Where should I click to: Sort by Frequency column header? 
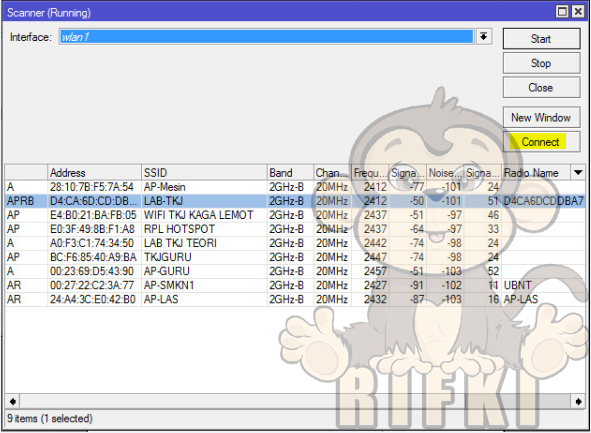[370, 173]
